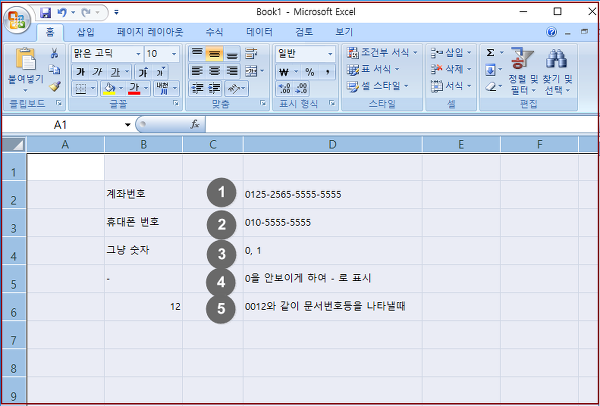Align cell content to bottom

(232, 54)
